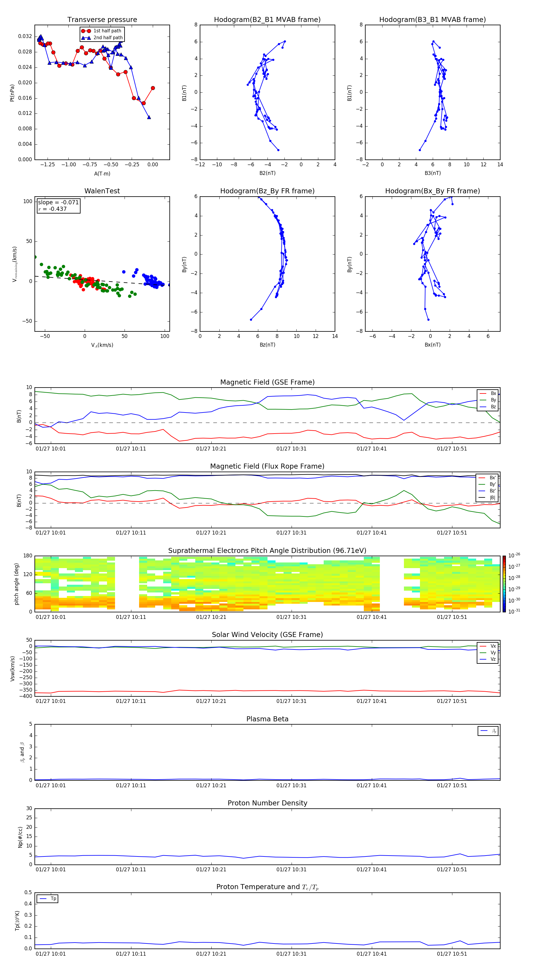This screenshot has height=980, width=535.
Task: Click the 'V_A(km/s)' axis label in WalenTest
Action: (x=102, y=345)
